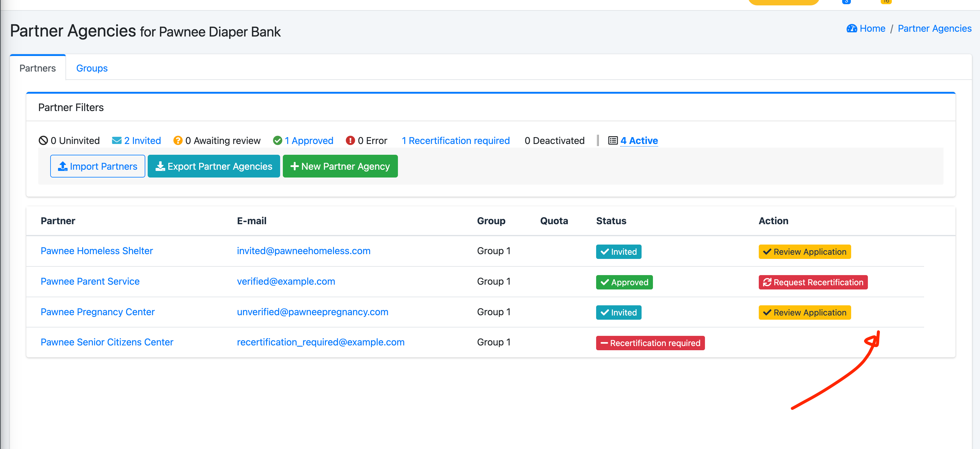Filter partners by 2 Invited
Screen dimensions: 980x449
click(142, 140)
